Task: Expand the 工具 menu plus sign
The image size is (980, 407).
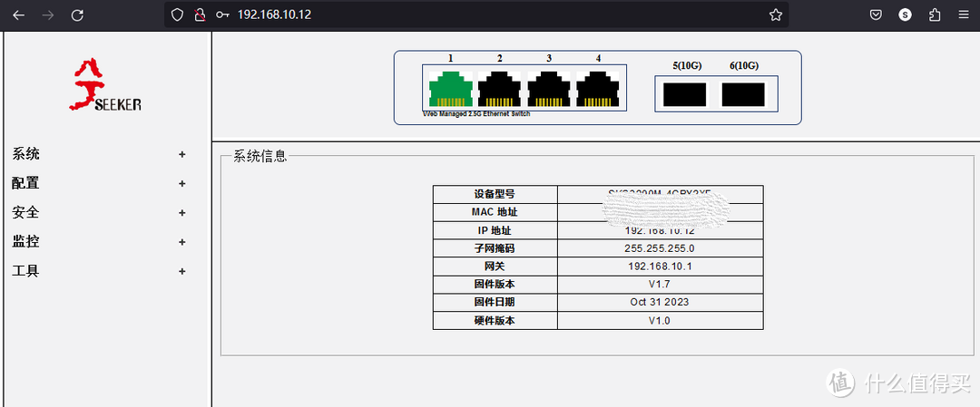Action: tap(181, 272)
